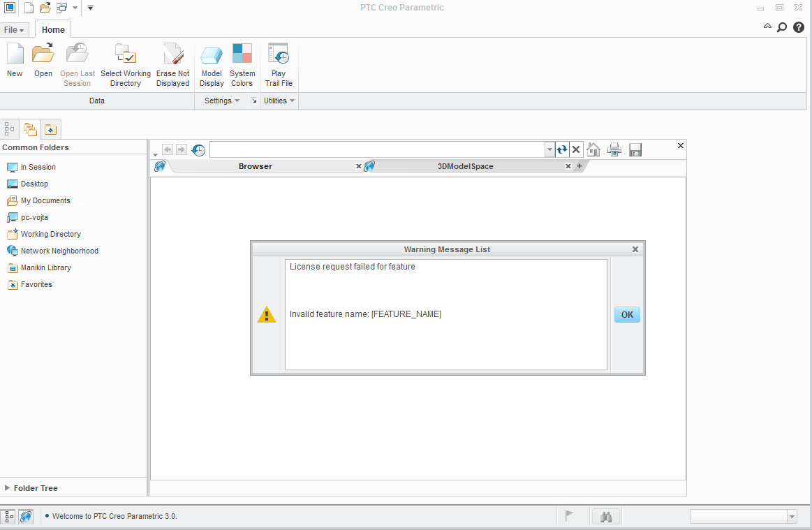
Task: Add a new browser tab
Action: point(580,165)
